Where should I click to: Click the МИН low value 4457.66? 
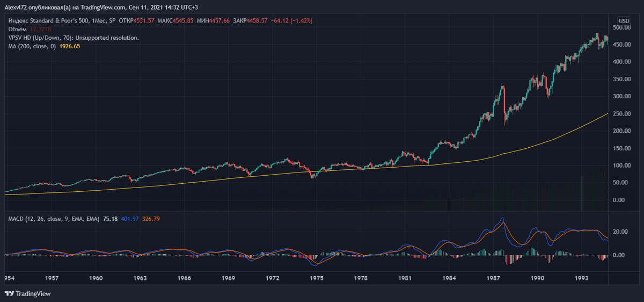click(x=219, y=20)
